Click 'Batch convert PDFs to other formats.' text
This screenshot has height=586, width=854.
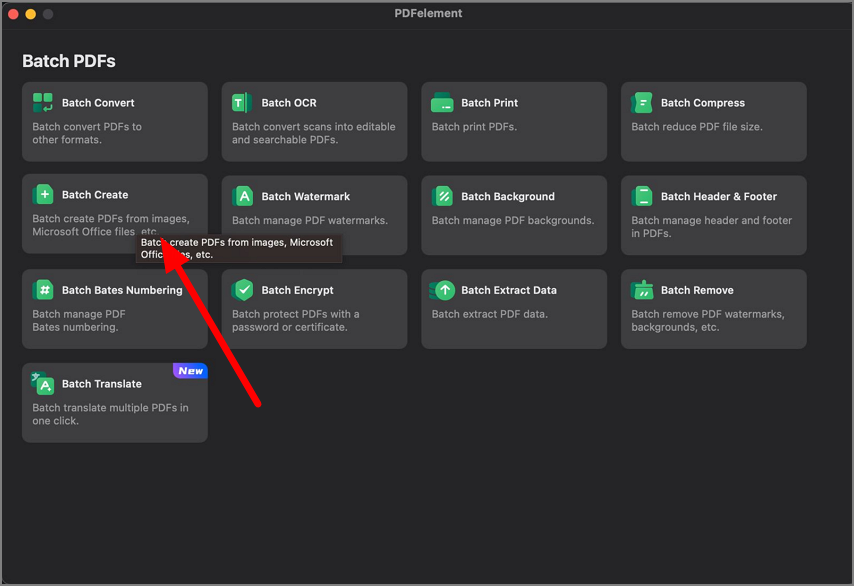[87, 133]
